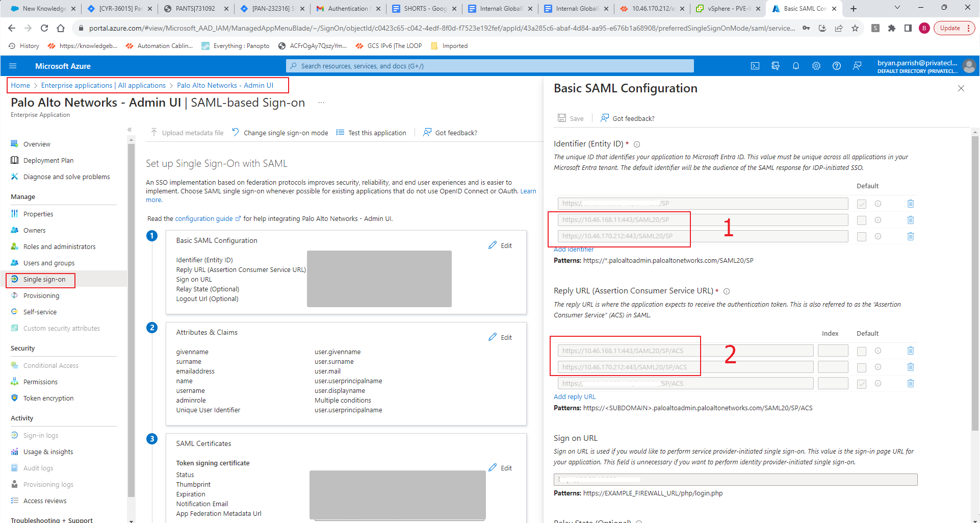The height and width of the screenshot is (523, 980).
Task: Click index field for 10.46.168.11 reply URL
Action: [833, 351]
